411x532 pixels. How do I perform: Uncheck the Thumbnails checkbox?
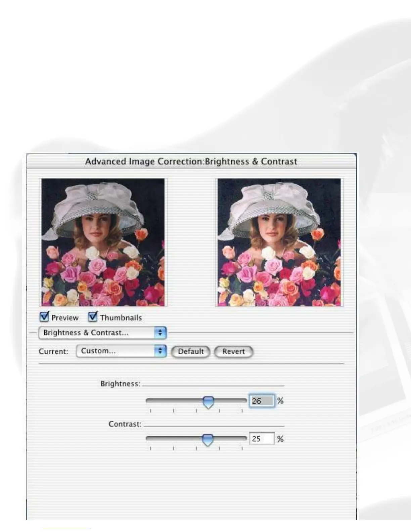point(93,317)
